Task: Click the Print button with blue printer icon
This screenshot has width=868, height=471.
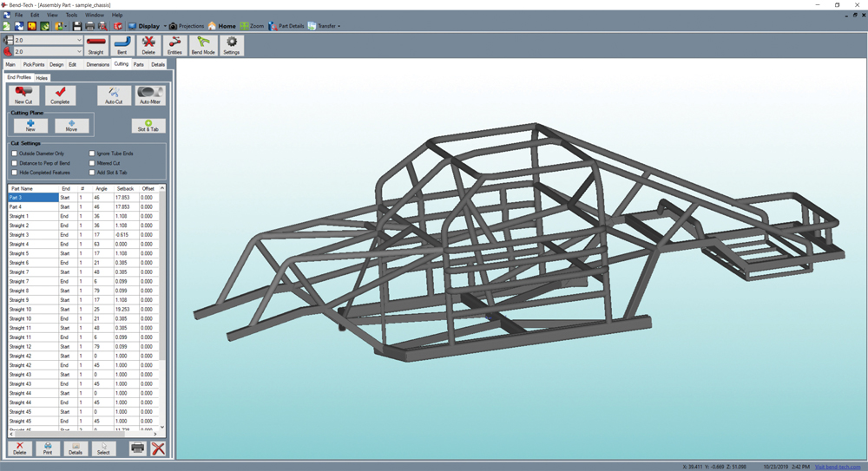Action: tap(48, 448)
